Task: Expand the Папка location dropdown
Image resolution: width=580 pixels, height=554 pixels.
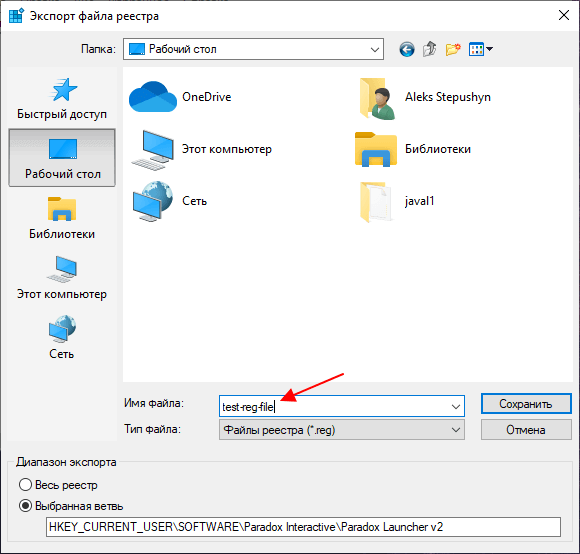Action: click(x=375, y=49)
